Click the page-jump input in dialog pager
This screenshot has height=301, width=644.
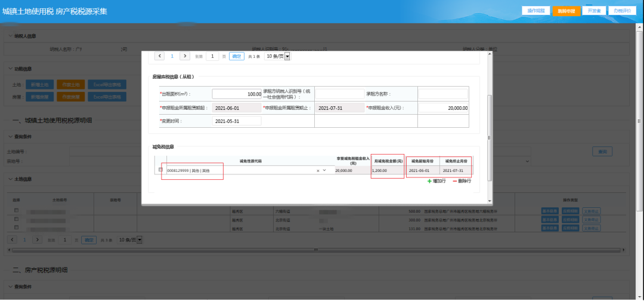pyautogui.click(x=212, y=56)
